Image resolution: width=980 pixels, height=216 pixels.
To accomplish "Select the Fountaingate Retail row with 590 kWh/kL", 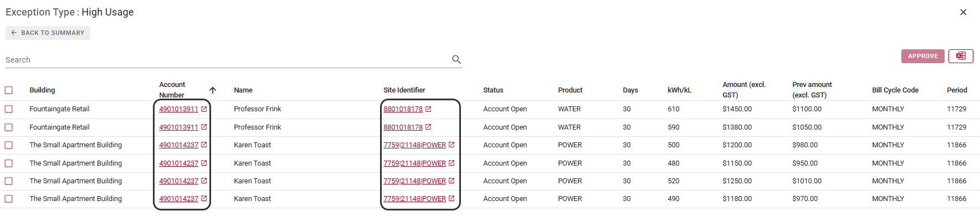I will pos(9,127).
